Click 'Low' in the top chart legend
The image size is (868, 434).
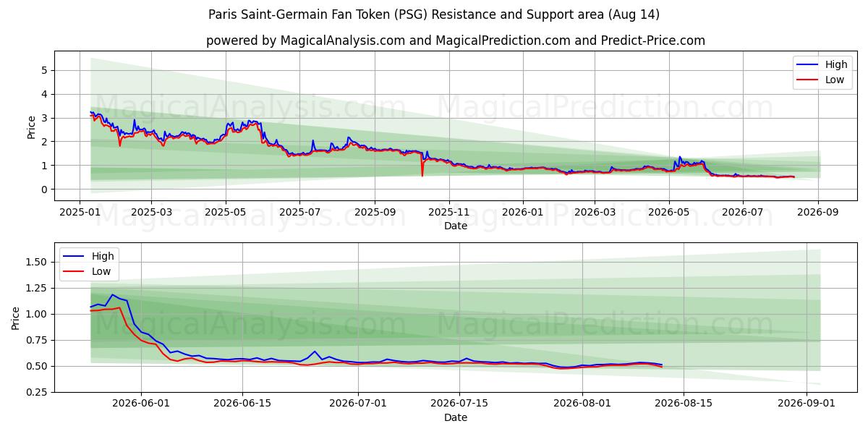835,80
